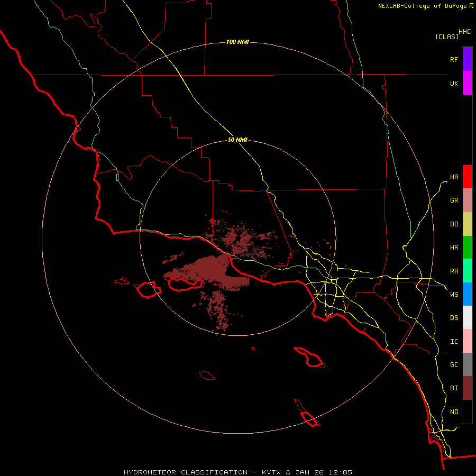The image size is (476, 476).
Task: Click the DS legend label
Action: [454, 318]
